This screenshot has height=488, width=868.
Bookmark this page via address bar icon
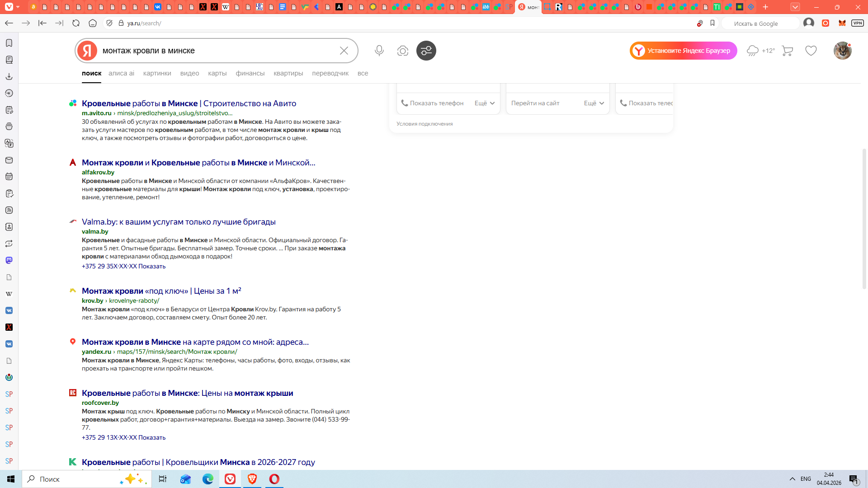pyautogui.click(x=712, y=23)
